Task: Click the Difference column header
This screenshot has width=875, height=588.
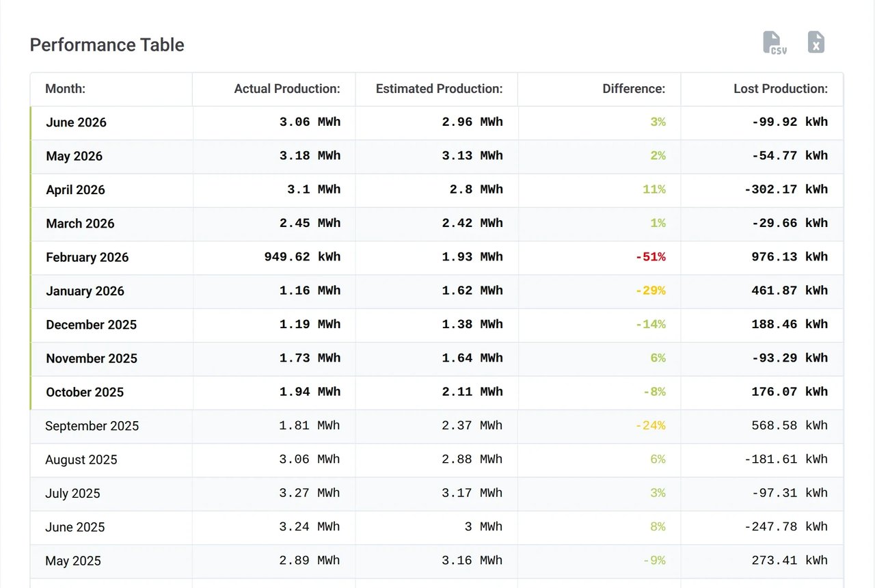Action: click(634, 89)
